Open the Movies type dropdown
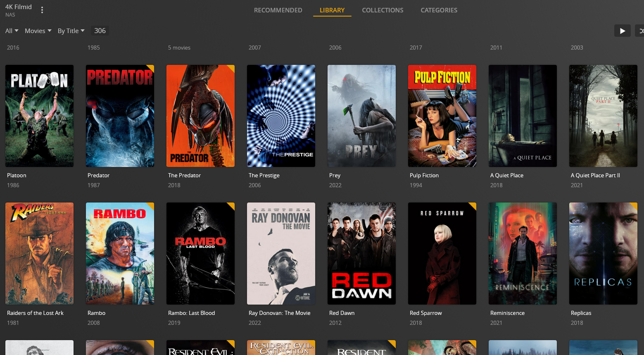Image resolution: width=644 pixels, height=355 pixels. tap(38, 31)
